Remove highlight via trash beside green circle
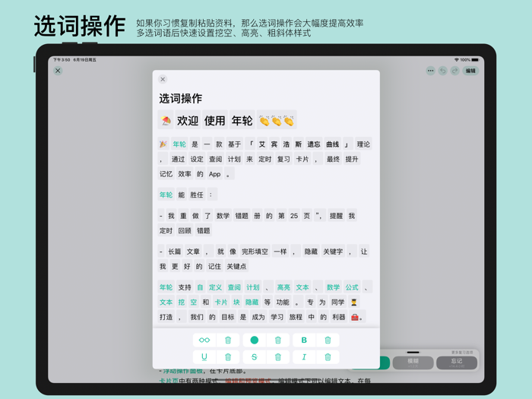The image size is (532, 399). [278, 340]
